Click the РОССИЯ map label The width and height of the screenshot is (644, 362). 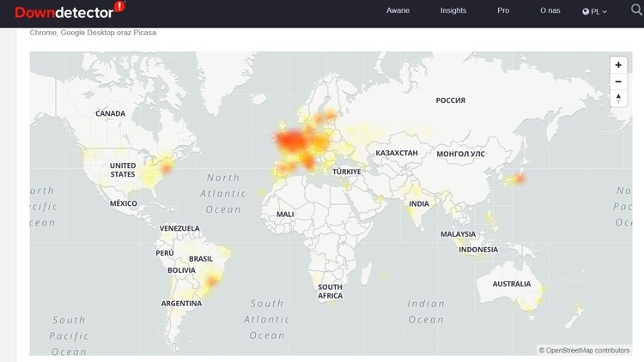click(x=451, y=100)
